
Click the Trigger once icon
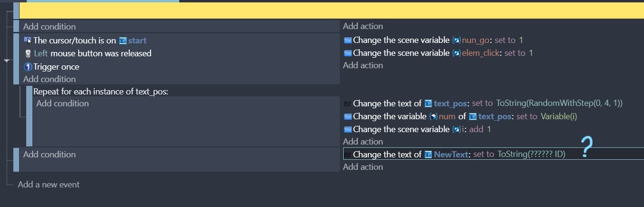click(x=28, y=67)
